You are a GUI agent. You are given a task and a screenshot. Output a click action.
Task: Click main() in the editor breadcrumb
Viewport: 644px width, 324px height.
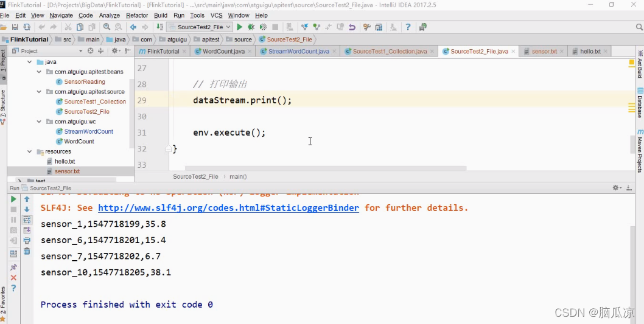pos(238,176)
